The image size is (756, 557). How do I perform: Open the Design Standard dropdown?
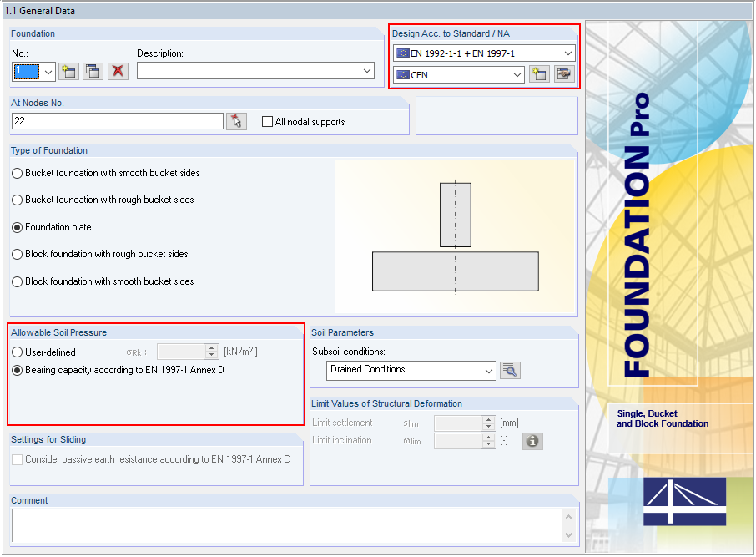point(568,53)
